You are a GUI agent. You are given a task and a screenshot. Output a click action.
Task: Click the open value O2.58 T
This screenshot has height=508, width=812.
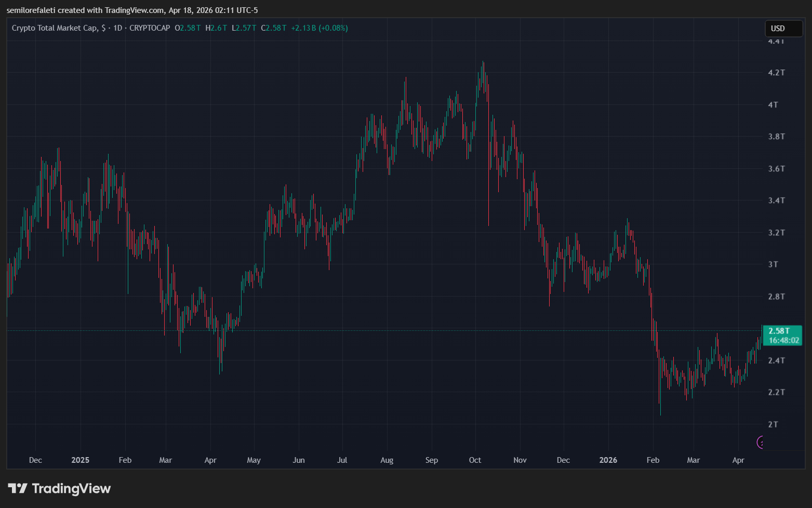(188, 28)
